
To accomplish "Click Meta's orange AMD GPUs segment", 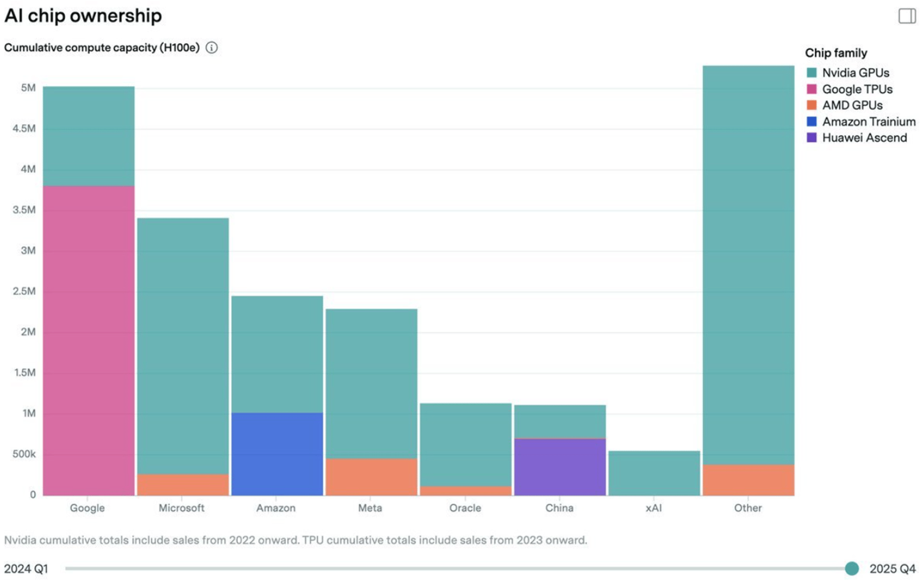I will 371,477.
